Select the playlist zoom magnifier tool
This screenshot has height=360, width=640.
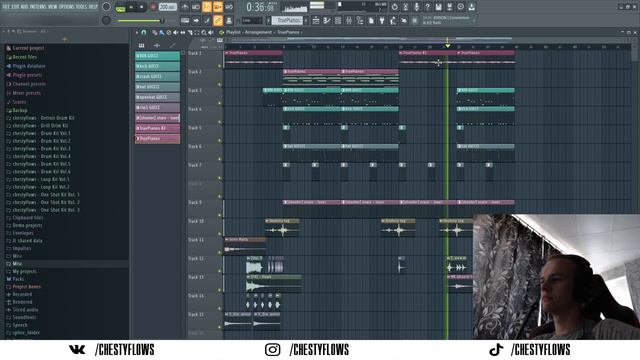point(204,32)
